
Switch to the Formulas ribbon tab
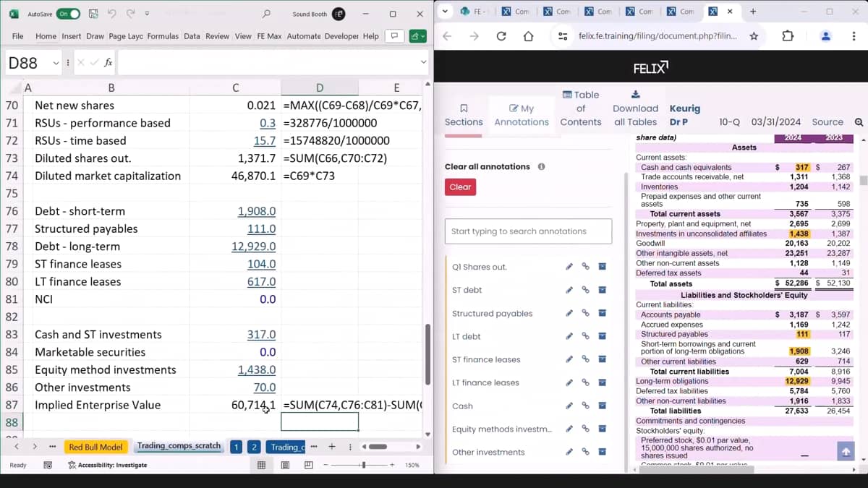tap(163, 36)
